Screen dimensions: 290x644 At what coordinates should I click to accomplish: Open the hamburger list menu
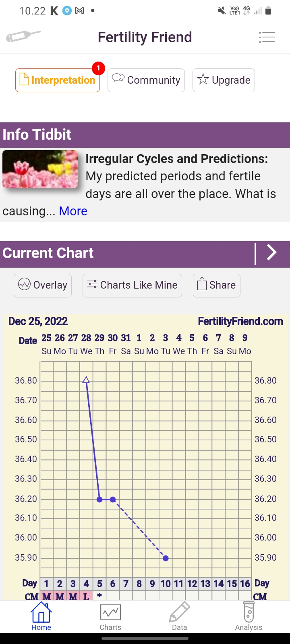coord(267,37)
